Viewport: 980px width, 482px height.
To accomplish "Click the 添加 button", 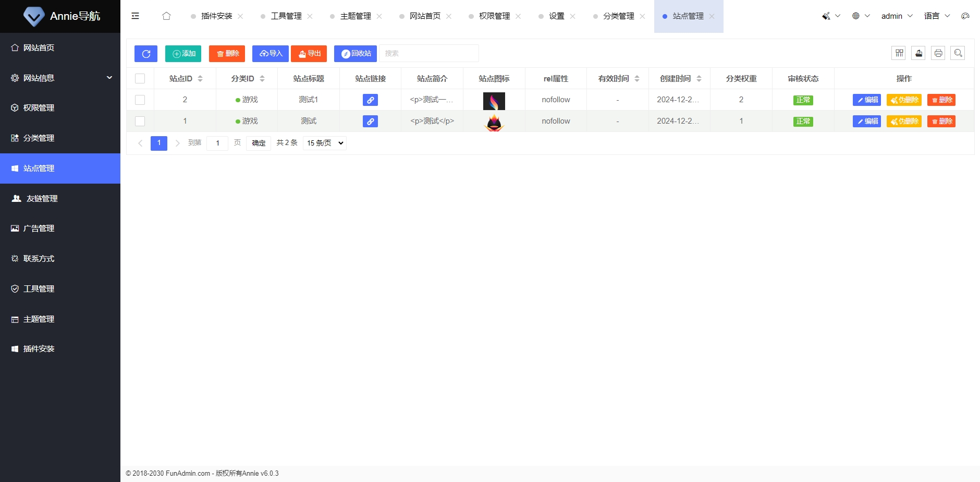I will click(183, 53).
